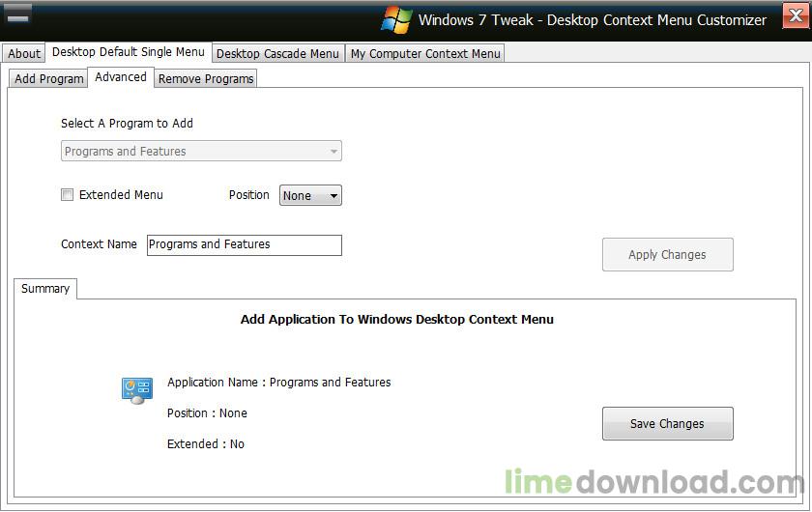
Task: Select the Advanced sub-tab
Action: (x=121, y=77)
